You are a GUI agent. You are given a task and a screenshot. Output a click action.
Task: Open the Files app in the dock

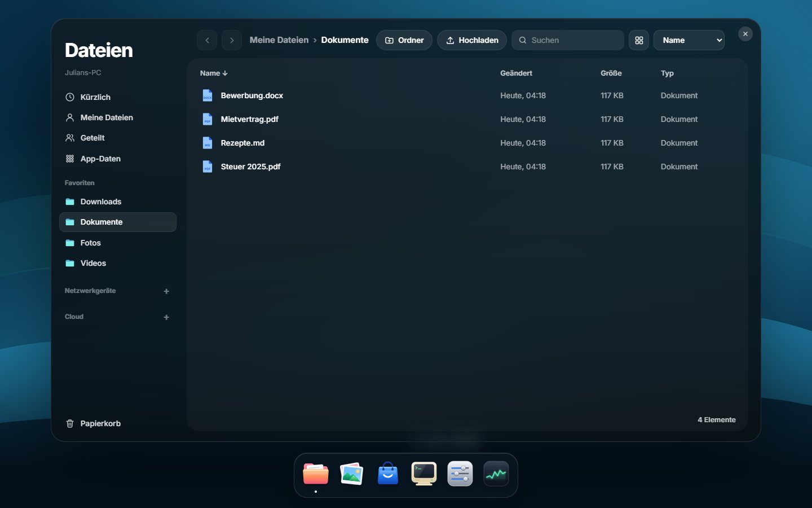click(x=316, y=474)
